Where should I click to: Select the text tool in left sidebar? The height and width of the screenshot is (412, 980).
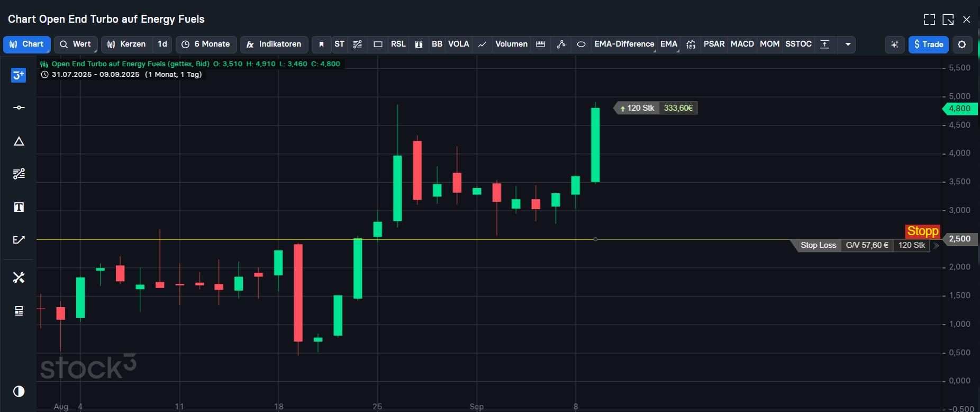pos(19,207)
